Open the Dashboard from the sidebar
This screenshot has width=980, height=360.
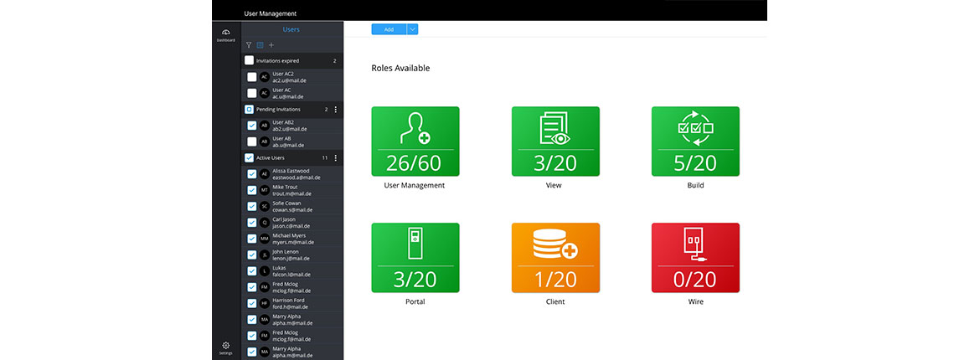point(225,34)
